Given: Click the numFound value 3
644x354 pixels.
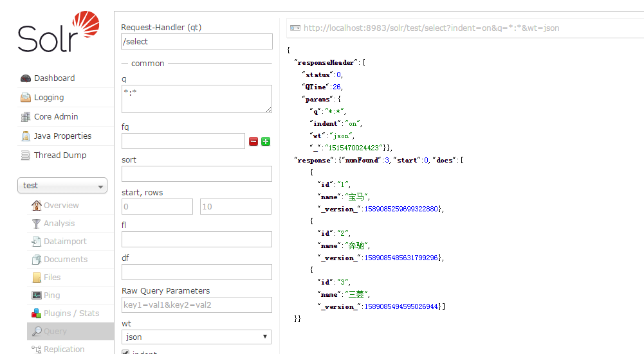Looking at the screenshot, I should tap(387, 160).
